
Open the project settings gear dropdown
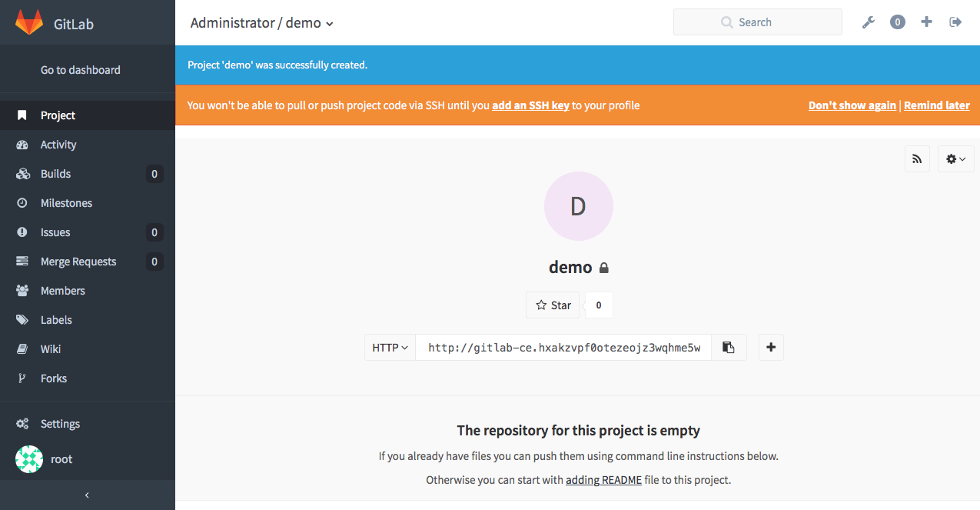pyautogui.click(x=955, y=158)
